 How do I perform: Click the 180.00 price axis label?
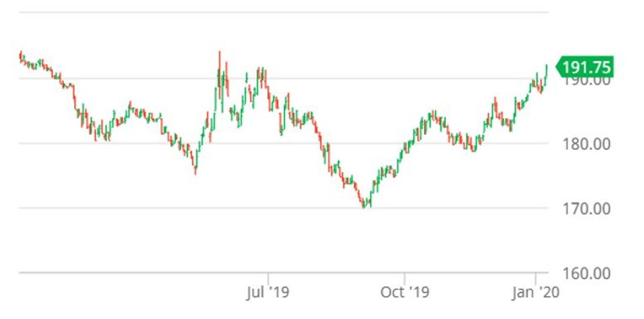point(586,144)
